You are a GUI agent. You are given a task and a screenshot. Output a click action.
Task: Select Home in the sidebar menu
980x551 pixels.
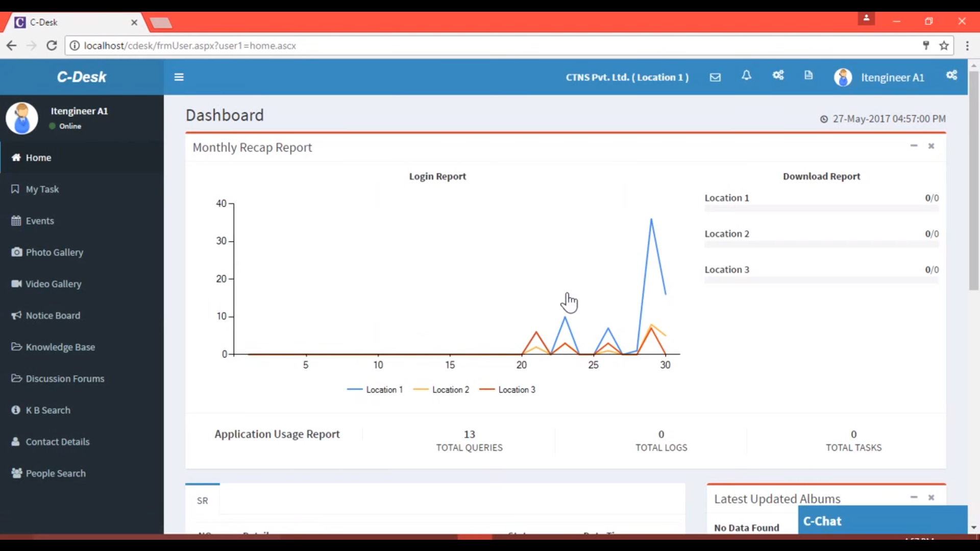click(38, 157)
